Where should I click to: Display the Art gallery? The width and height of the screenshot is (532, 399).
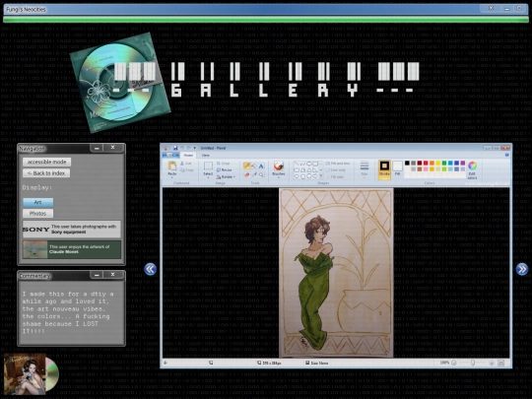38,202
